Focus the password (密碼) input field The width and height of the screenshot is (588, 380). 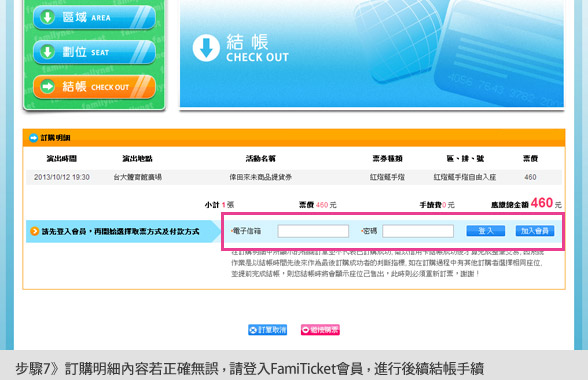click(x=418, y=231)
